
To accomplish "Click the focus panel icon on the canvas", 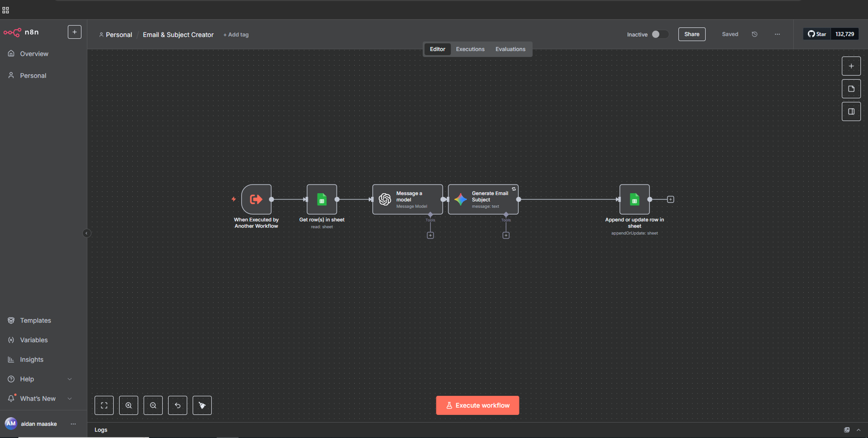I will [x=851, y=112].
